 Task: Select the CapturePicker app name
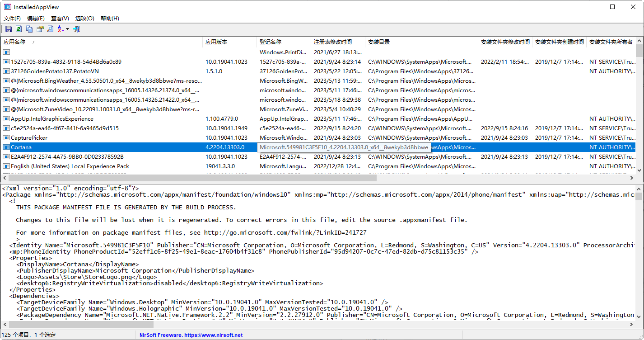coord(29,138)
